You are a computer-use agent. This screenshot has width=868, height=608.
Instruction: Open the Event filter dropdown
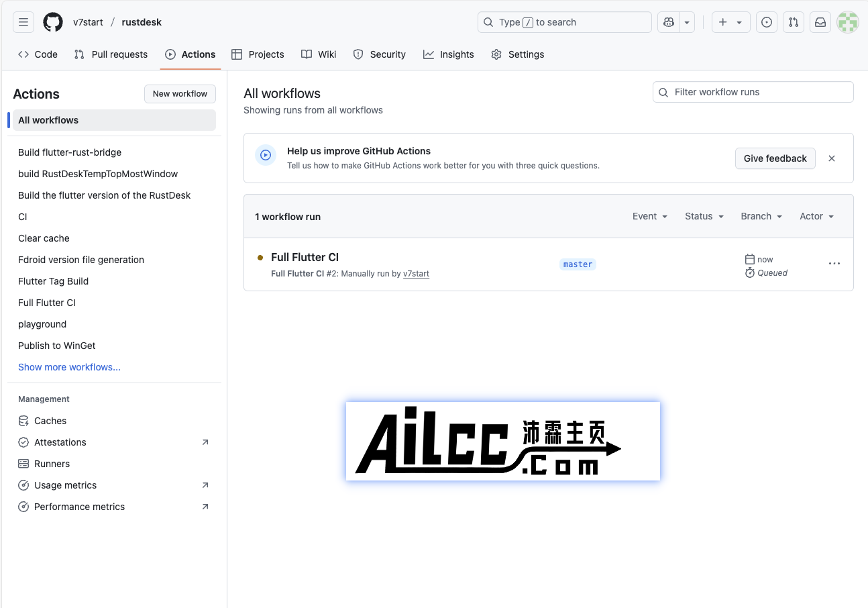coord(650,216)
